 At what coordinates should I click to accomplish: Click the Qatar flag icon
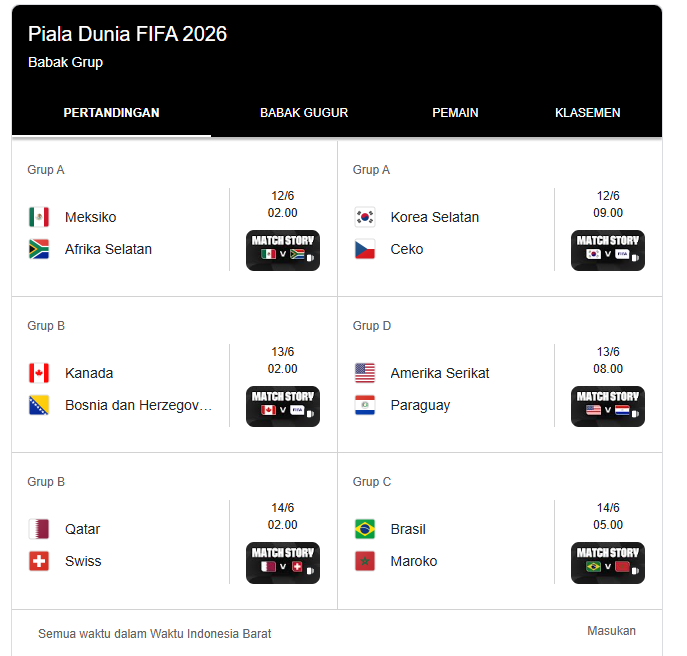pyautogui.click(x=39, y=529)
